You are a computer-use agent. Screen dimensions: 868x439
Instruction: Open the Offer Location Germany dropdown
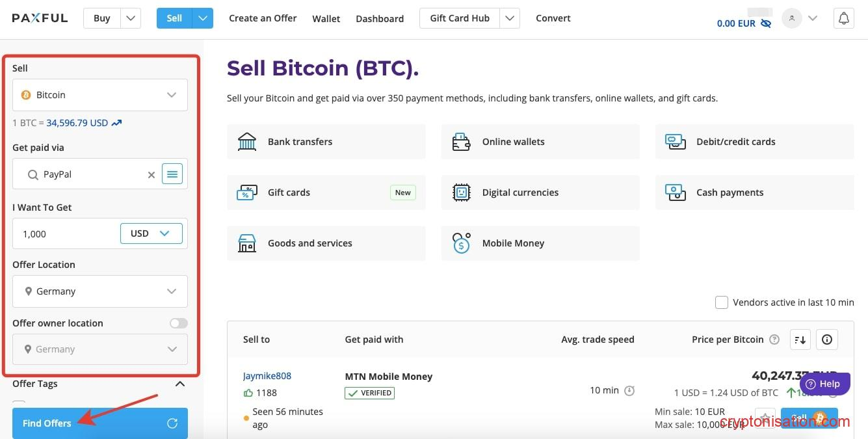pos(99,291)
